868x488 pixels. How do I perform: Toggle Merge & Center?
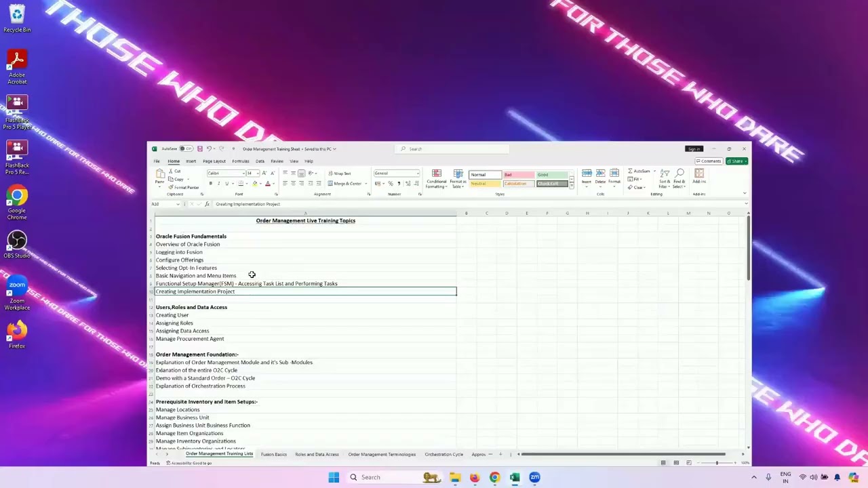pos(346,184)
